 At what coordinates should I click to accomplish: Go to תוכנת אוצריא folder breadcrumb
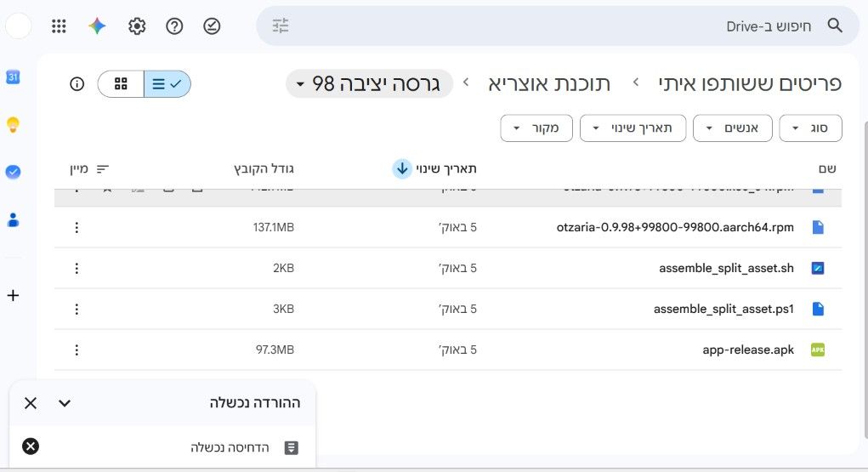point(549,83)
